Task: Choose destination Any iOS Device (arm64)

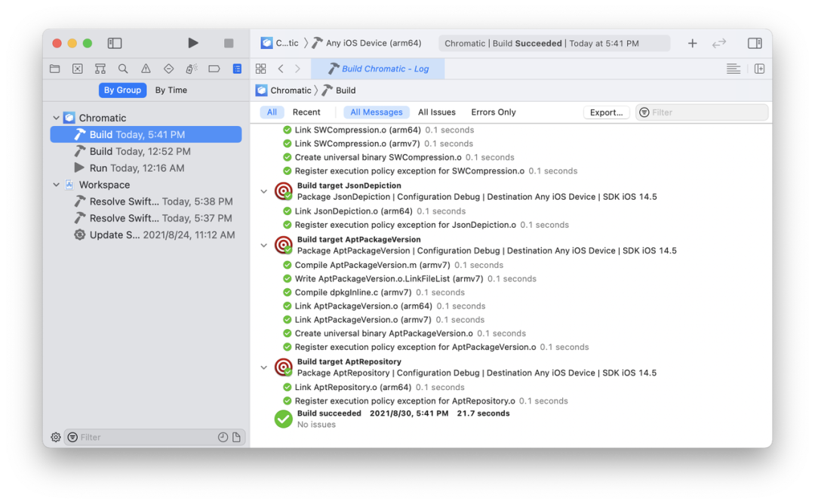Action: click(367, 43)
